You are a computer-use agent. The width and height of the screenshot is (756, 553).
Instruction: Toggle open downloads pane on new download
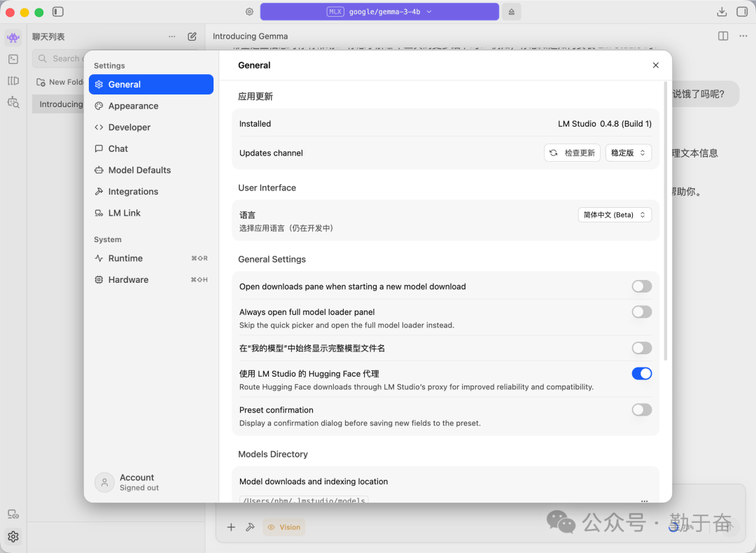[642, 286]
